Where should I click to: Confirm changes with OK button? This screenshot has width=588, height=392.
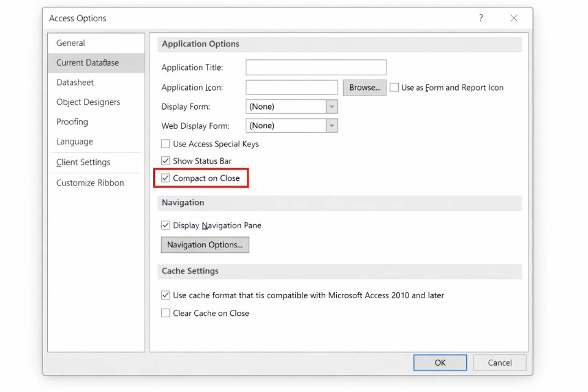pos(440,363)
